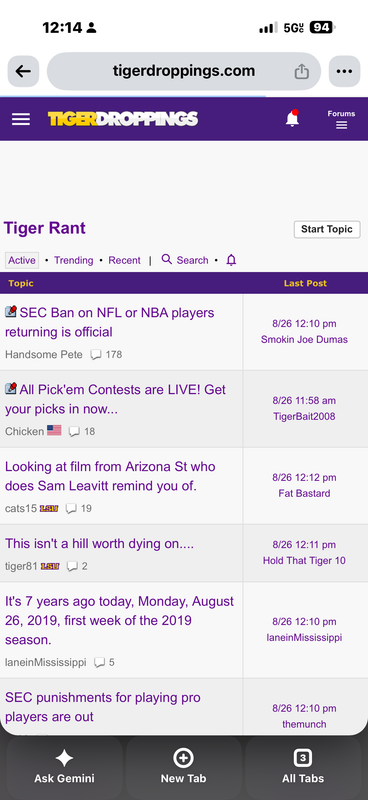Tap the browser back arrow
Screen dimensions: 368x800
pyautogui.click(x=23, y=71)
